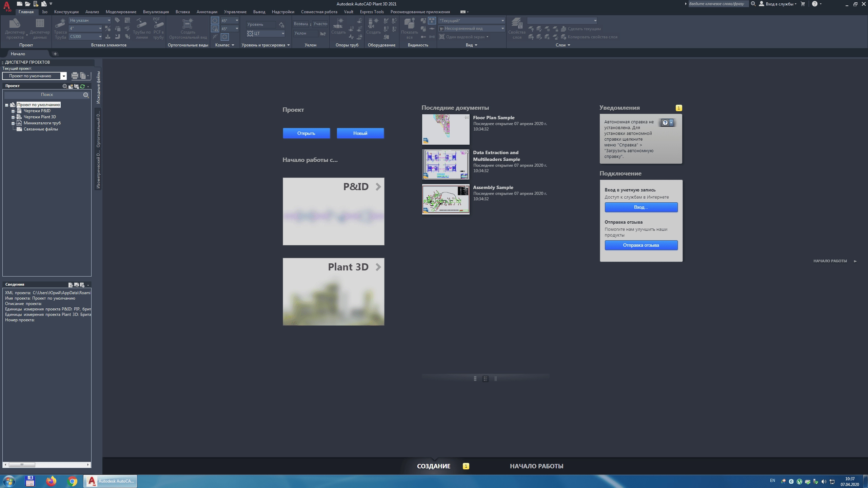This screenshot has width=868, height=488.
Task: Open the Chrome icon in the taskbar
Action: tap(72, 481)
